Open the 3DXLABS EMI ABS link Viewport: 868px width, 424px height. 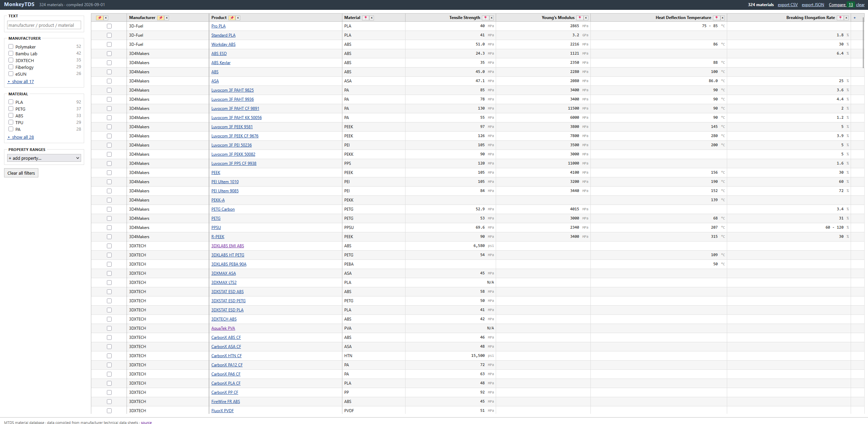[x=227, y=246]
